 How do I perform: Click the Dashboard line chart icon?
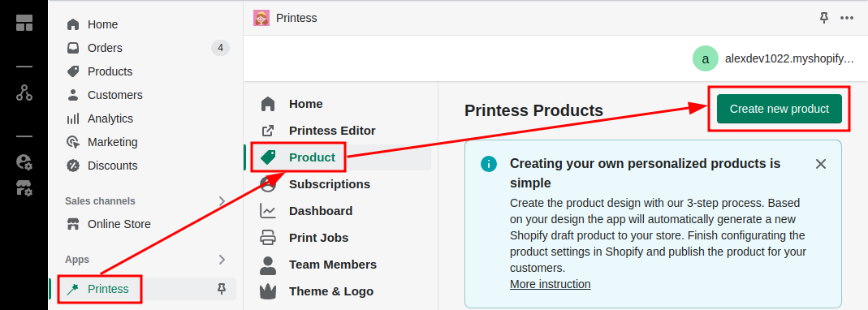268,211
